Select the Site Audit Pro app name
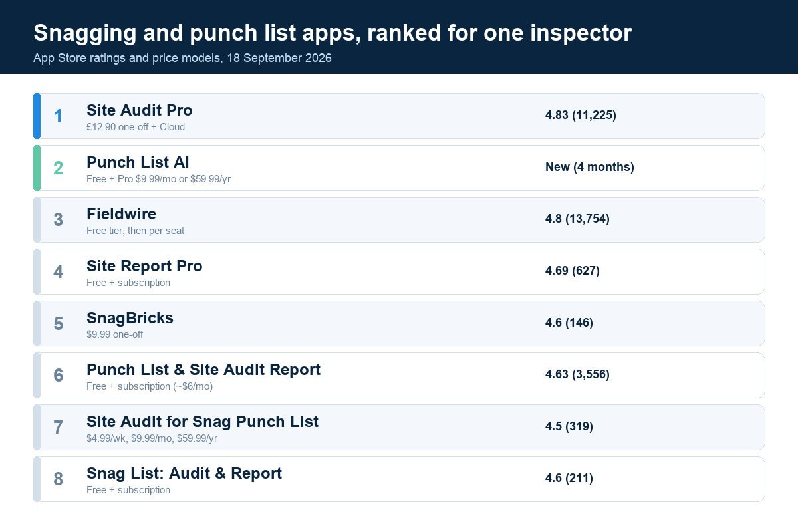The height and width of the screenshot is (532, 798). point(140,110)
